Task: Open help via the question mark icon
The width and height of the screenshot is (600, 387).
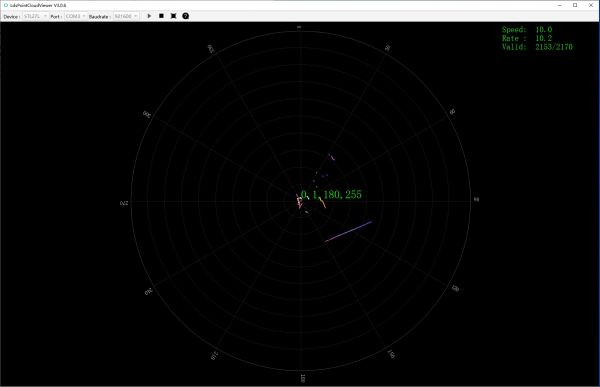Action: (186, 16)
